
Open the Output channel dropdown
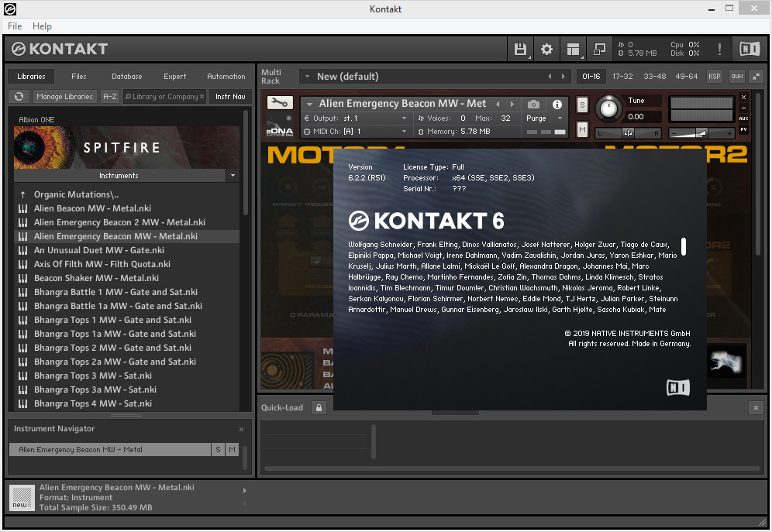405,118
